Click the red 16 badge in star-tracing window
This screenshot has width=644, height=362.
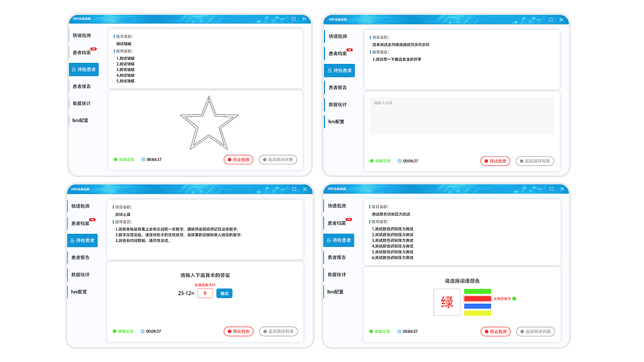pos(93,49)
